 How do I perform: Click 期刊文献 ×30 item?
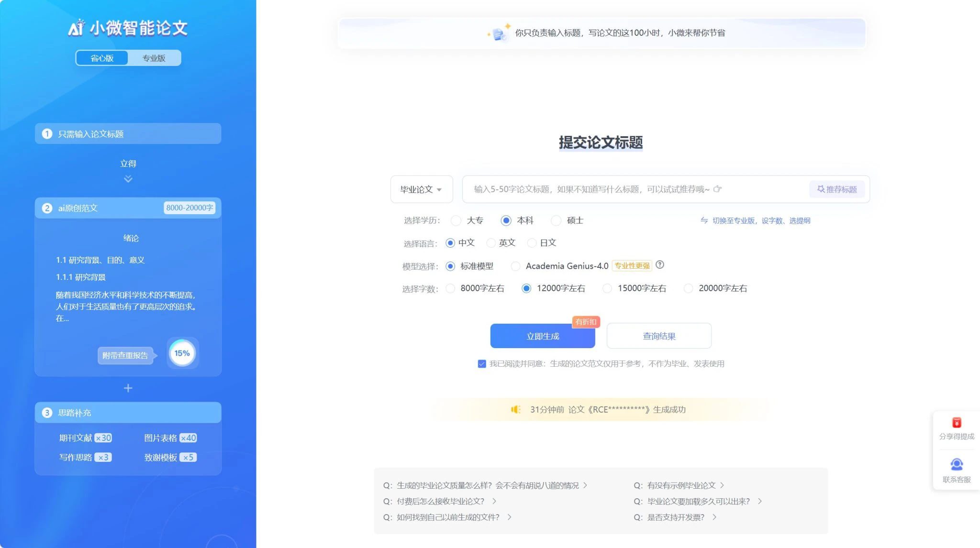85,438
